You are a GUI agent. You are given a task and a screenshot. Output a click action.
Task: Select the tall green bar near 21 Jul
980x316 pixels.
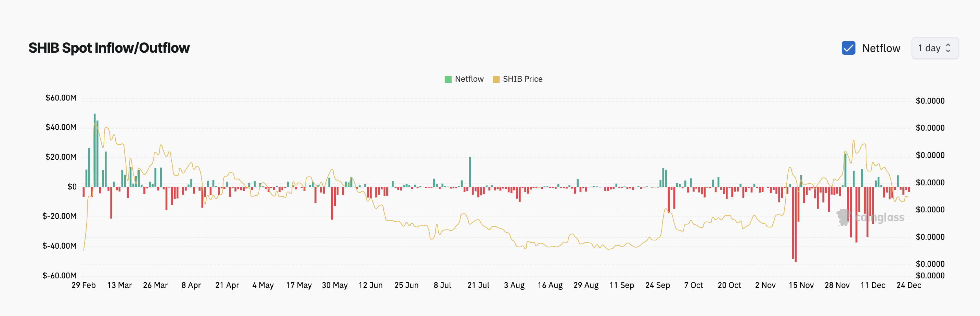470,171
